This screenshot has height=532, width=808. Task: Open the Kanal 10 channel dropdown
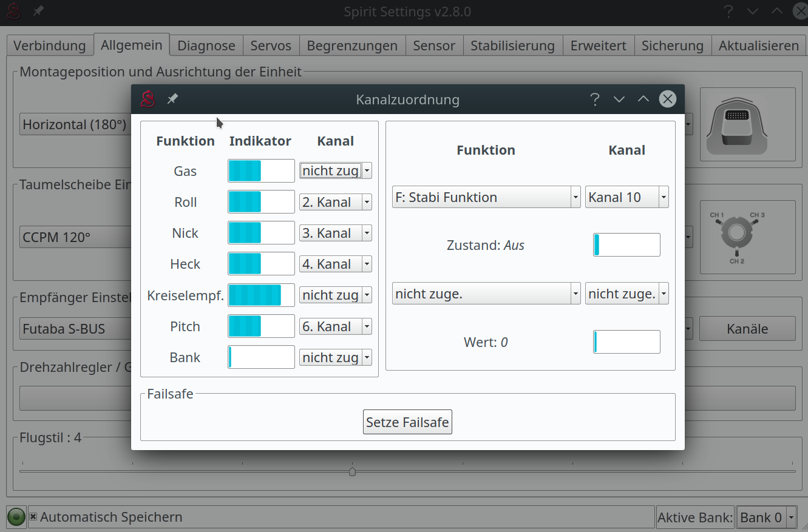(626, 197)
